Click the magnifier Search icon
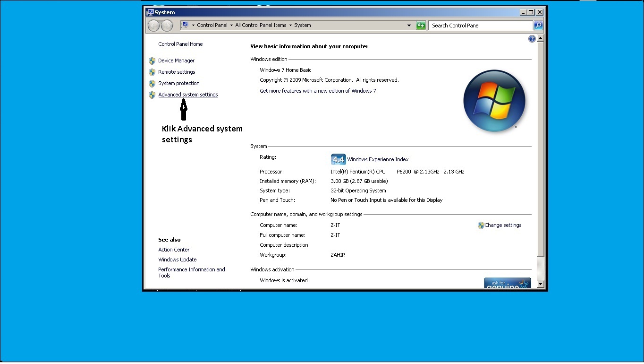The height and width of the screenshot is (364, 644). pos(538,26)
